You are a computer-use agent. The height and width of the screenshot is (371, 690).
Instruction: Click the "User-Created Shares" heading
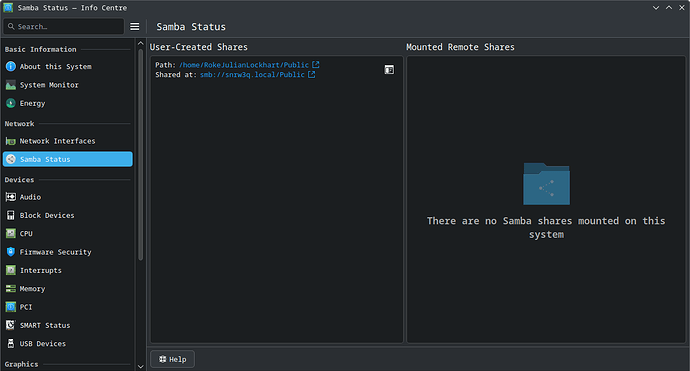tap(198, 47)
